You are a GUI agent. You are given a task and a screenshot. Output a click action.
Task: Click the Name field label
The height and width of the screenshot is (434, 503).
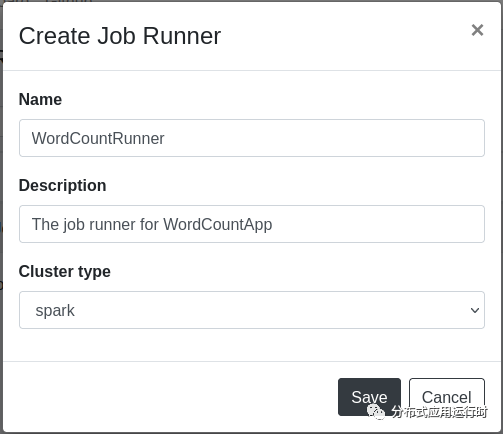[x=40, y=99]
